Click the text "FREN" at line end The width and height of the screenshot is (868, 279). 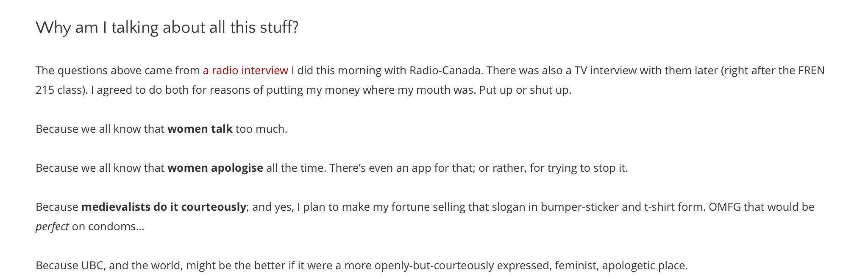point(811,70)
